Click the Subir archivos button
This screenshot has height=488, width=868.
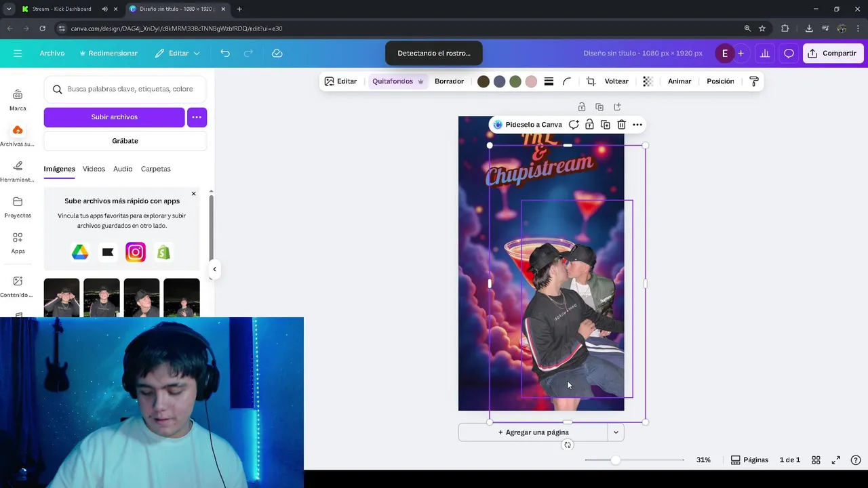point(114,117)
